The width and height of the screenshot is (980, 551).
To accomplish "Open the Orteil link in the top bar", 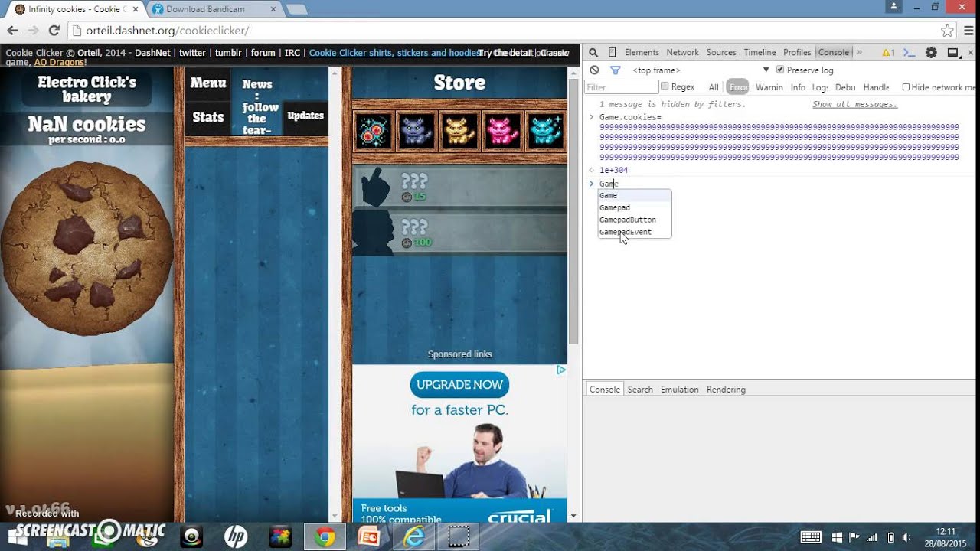I will coord(89,53).
